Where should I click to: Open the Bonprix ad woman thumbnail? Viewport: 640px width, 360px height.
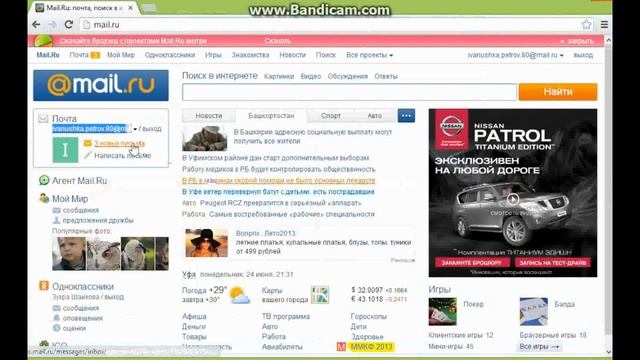pyautogui.click(x=207, y=243)
